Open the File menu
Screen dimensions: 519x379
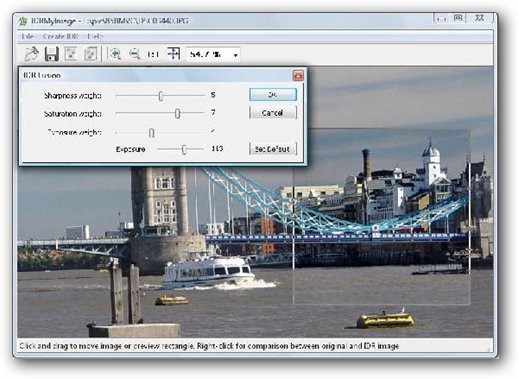coord(27,36)
